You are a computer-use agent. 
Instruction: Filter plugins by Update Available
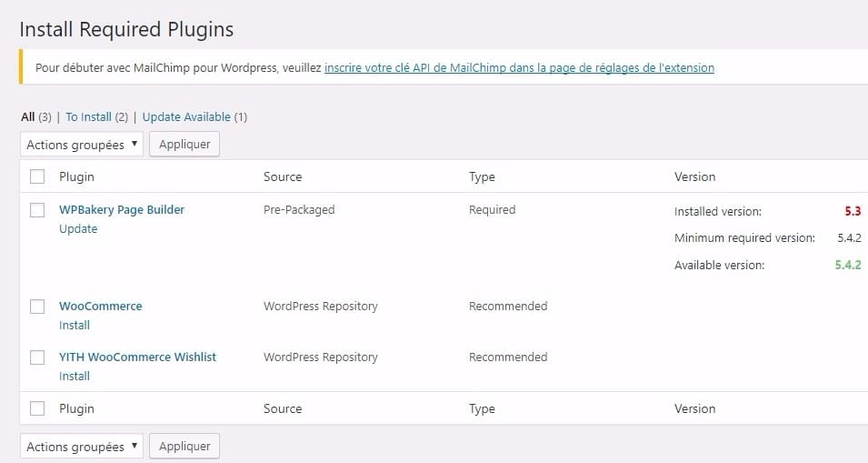pyautogui.click(x=186, y=116)
